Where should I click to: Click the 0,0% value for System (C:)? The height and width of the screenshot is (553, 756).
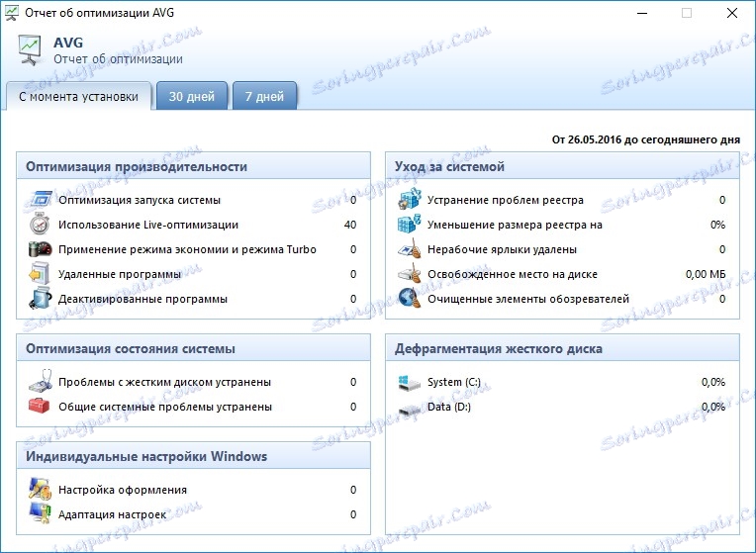point(713,382)
